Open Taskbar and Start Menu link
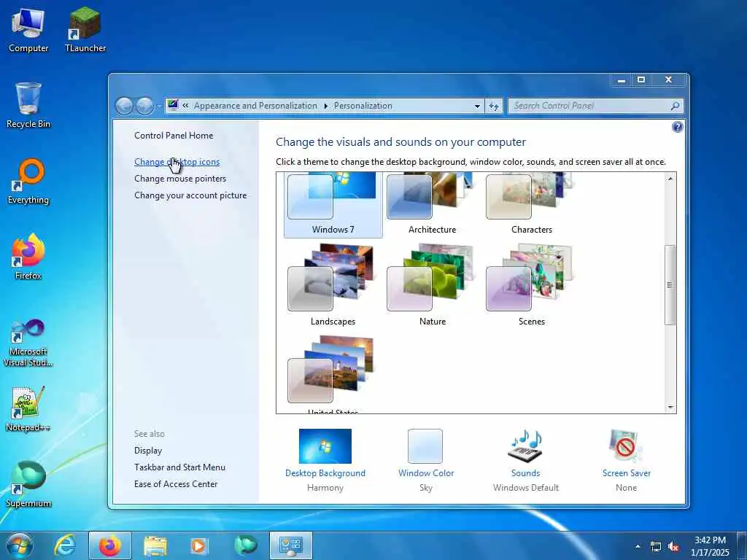This screenshot has width=747, height=560. coord(179,467)
